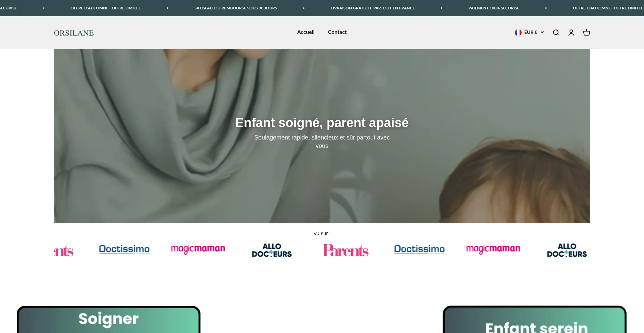Click the first Doctissimo logo
644x333 pixels.
tap(124, 249)
